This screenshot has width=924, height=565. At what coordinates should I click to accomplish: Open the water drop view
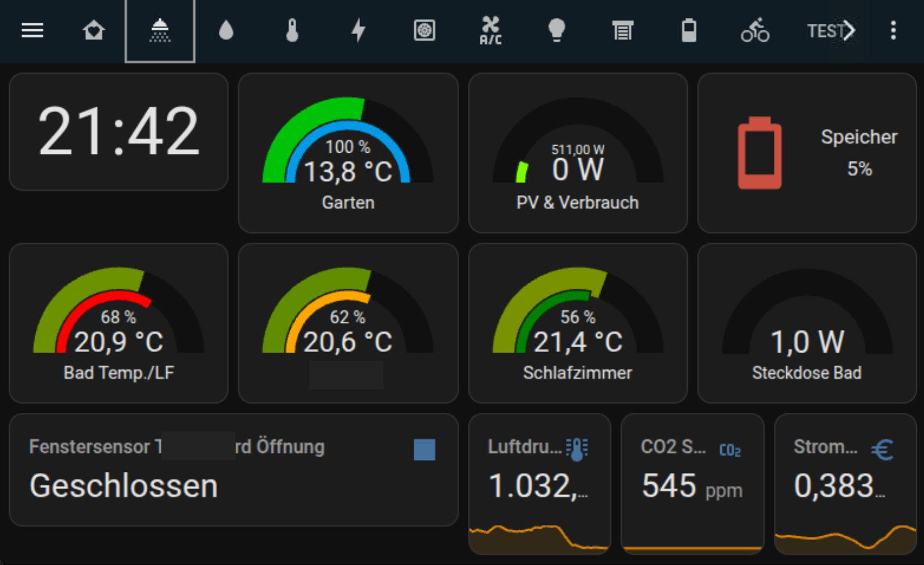[226, 30]
